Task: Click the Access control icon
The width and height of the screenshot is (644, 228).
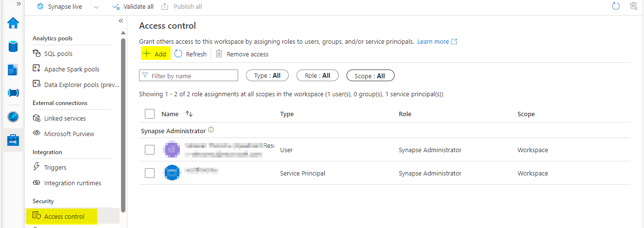Action: tap(36, 216)
